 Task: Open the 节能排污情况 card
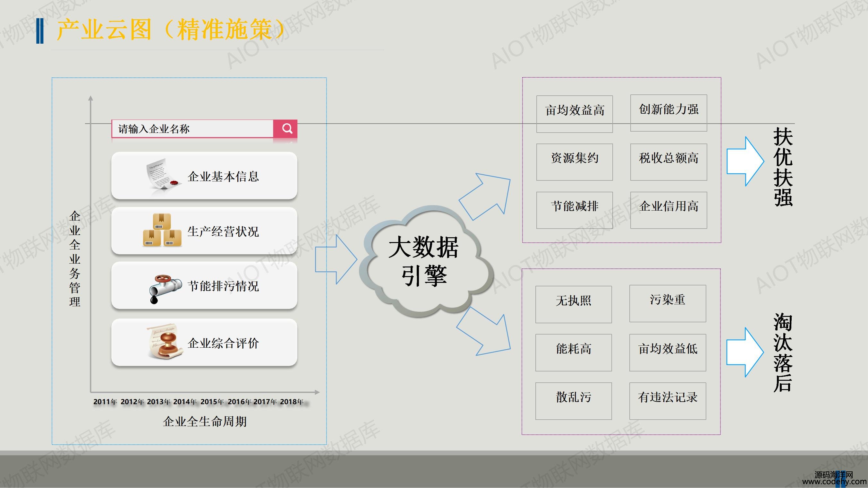click(204, 286)
